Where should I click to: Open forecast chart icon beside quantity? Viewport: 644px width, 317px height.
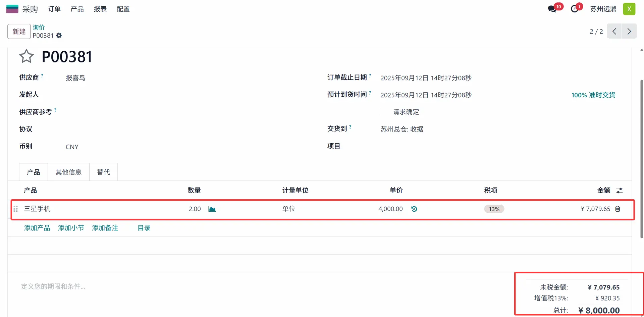[212, 209]
